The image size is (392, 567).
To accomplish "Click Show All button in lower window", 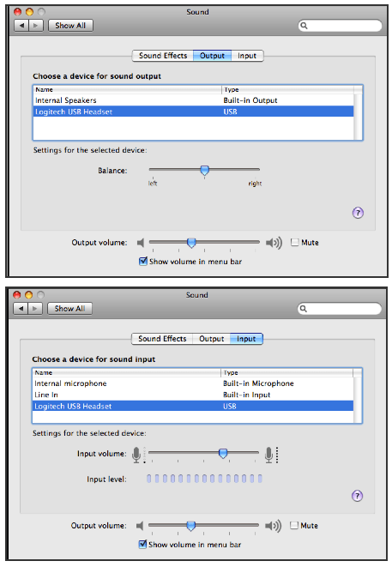I will [x=69, y=309].
